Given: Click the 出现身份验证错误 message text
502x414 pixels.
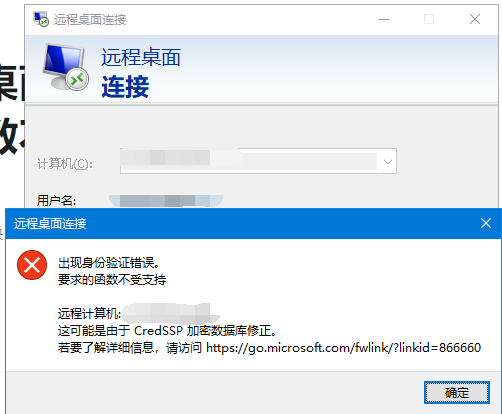Looking at the screenshot, I should [109, 263].
